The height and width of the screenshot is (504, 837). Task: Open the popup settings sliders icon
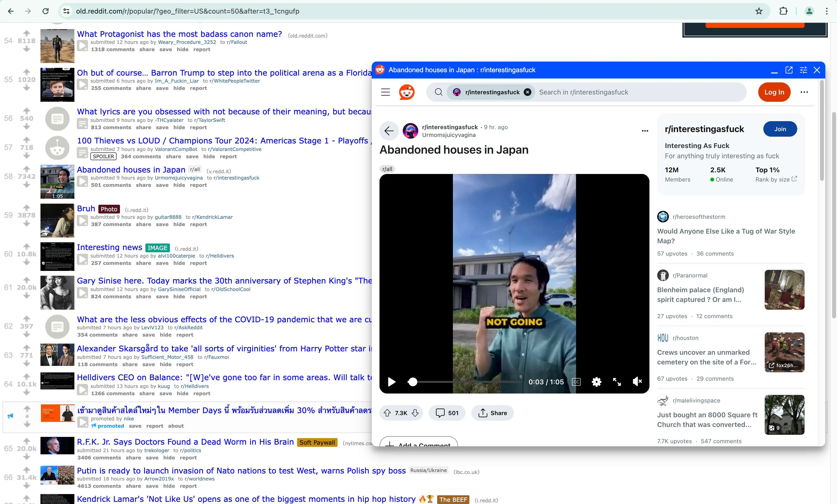(803, 70)
